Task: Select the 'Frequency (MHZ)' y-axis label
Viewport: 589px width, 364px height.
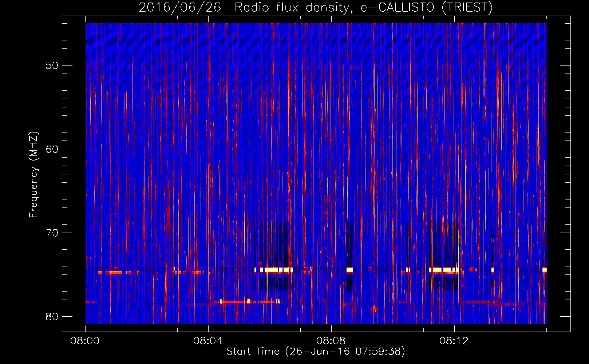Action: point(33,175)
